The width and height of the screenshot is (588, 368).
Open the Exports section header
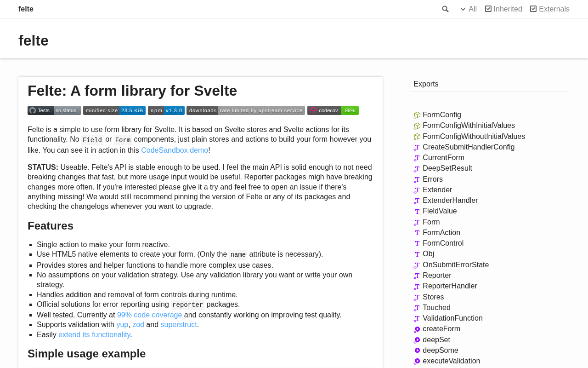tap(426, 84)
